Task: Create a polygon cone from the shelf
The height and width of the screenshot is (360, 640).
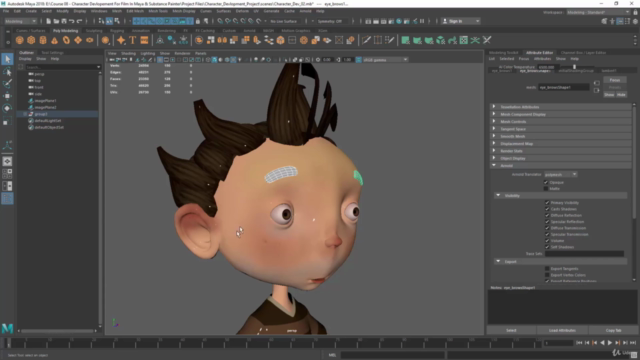Action: click(x=54, y=40)
